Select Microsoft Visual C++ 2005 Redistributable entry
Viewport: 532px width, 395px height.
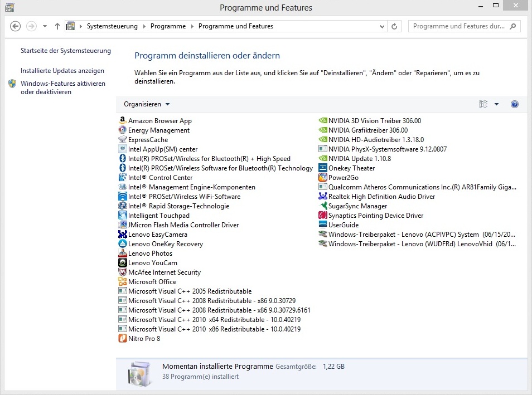pyautogui.click(x=185, y=291)
